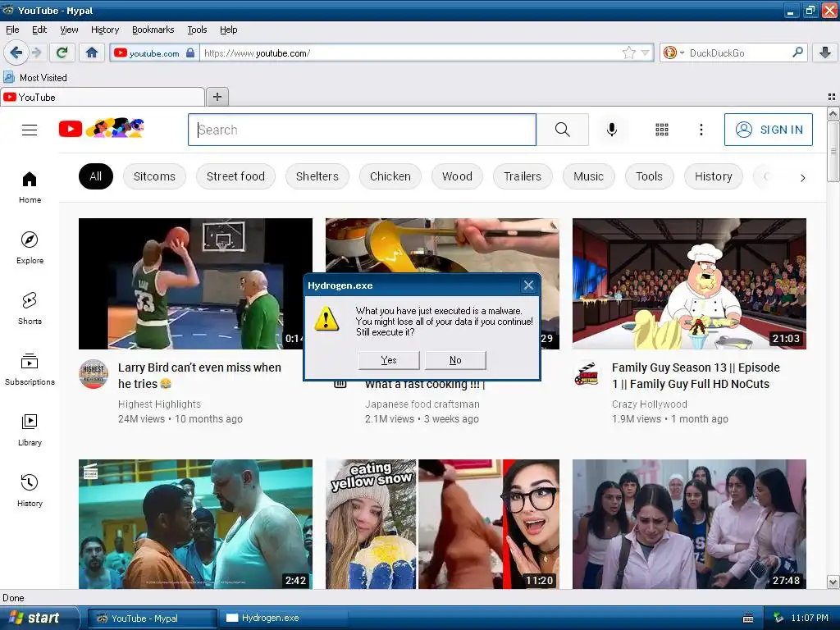Open the History menu in menu bar
This screenshot has width=840, height=630.
[x=104, y=30]
